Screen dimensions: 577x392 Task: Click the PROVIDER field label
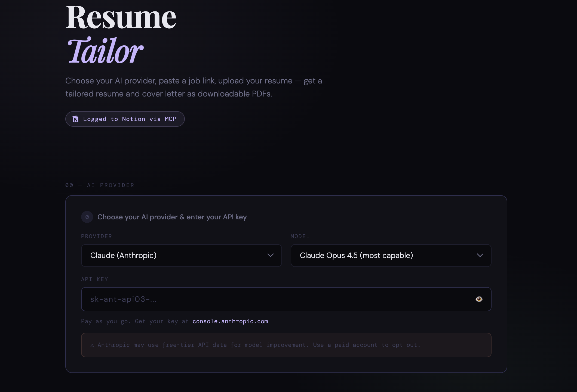tap(96, 236)
